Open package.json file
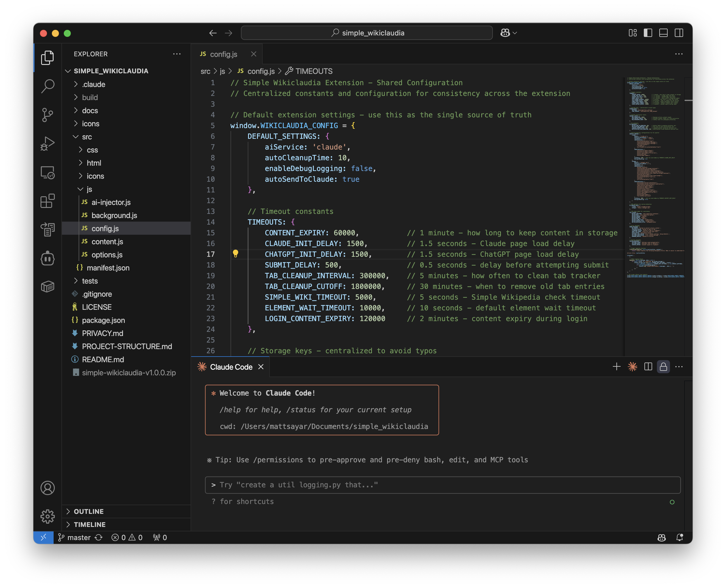Screen dimensions: 726x588 coord(126,320)
